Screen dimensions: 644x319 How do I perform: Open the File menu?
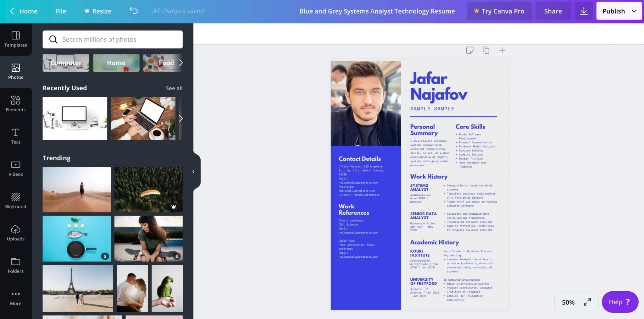coord(61,11)
